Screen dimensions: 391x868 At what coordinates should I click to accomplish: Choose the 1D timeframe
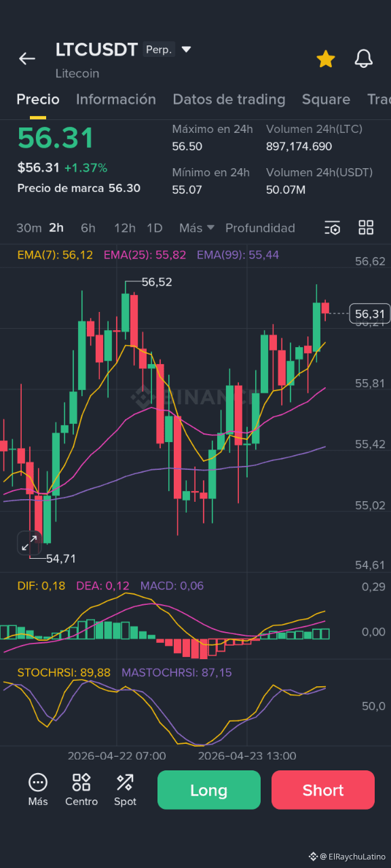(155, 228)
